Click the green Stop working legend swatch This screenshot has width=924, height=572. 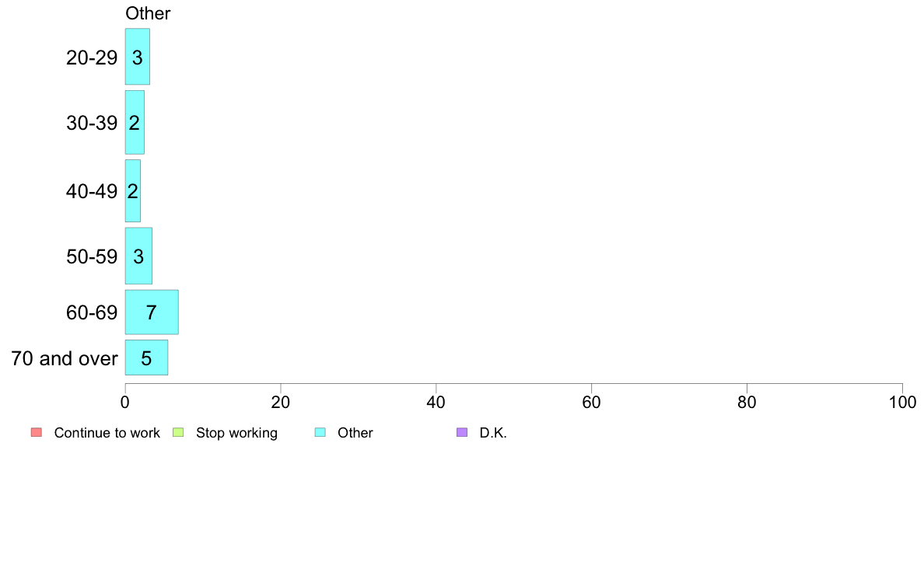coord(178,432)
